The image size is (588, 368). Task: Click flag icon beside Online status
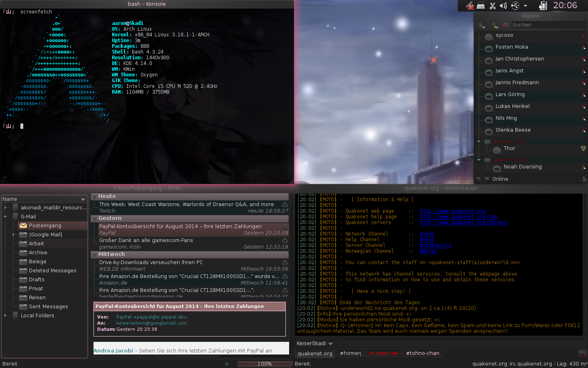coord(487,179)
